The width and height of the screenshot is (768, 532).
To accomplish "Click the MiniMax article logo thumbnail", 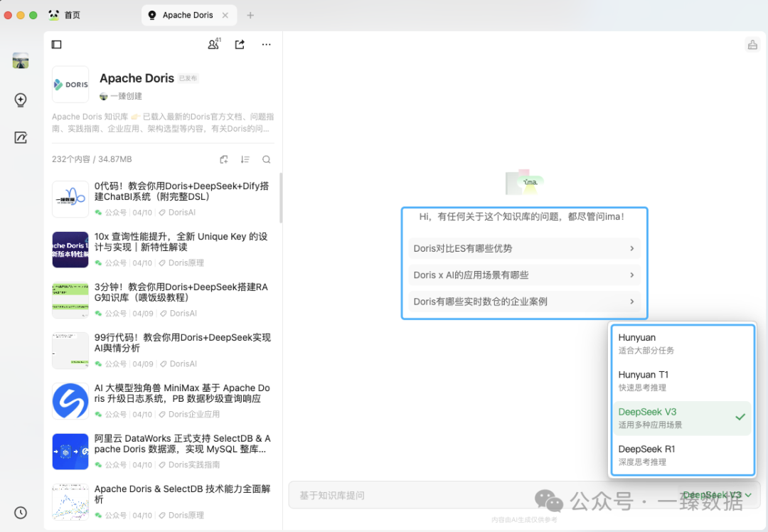I will click(70, 400).
